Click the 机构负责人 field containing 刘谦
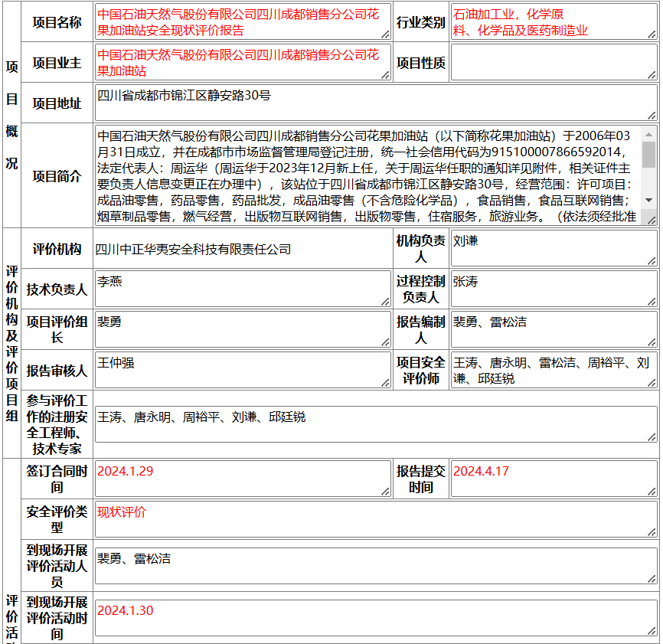 554,249
